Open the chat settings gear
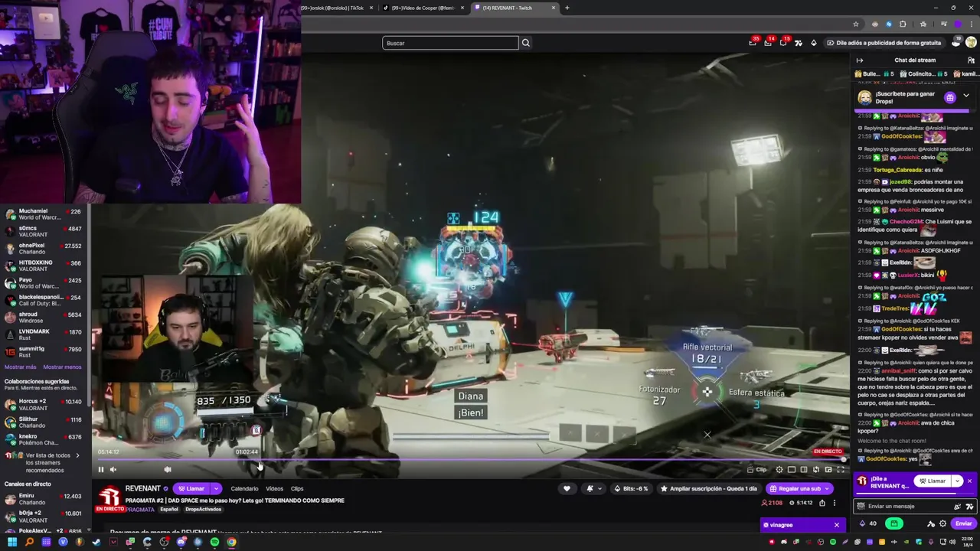The width and height of the screenshot is (980, 551). coord(942,523)
